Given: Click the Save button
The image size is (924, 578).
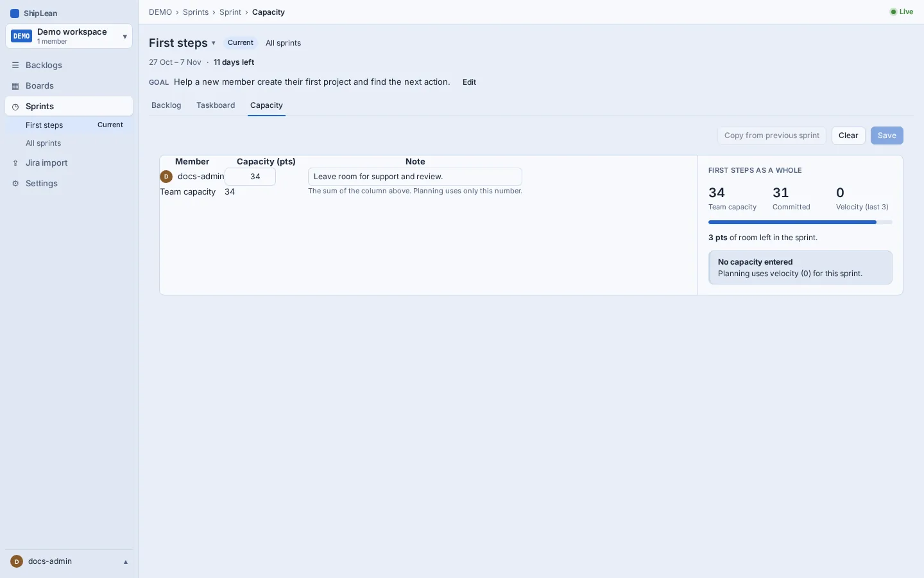Looking at the screenshot, I should click(887, 136).
